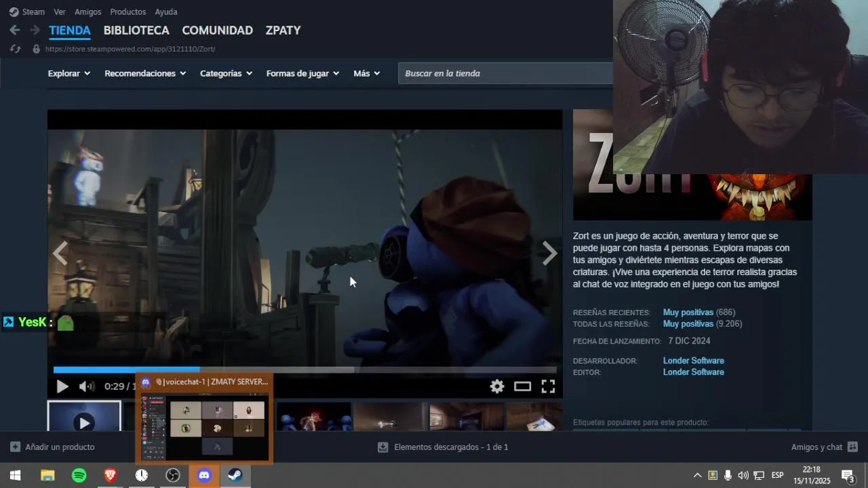Expand the Explorar dropdown
The image size is (868, 488).
[x=69, y=73]
